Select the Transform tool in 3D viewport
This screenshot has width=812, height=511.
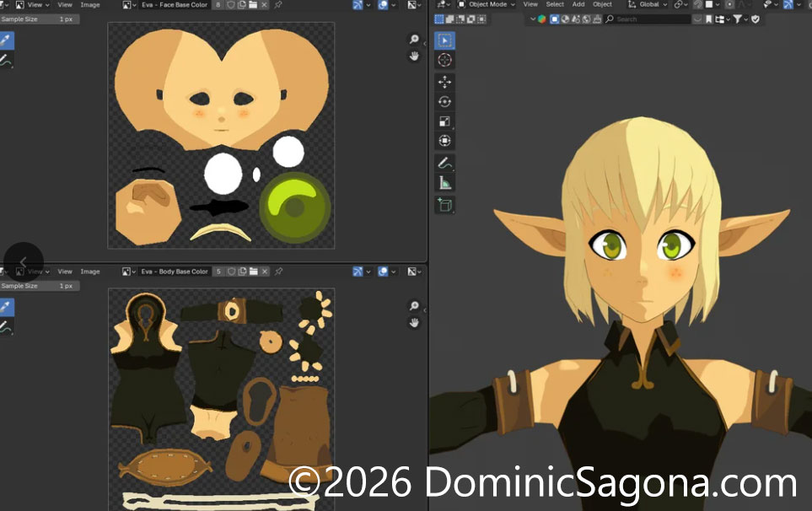point(444,141)
